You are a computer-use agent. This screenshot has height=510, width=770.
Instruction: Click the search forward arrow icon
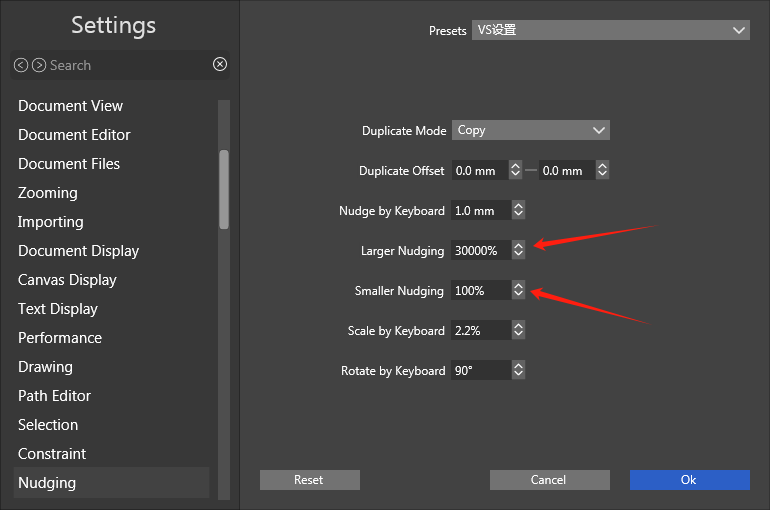[x=39, y=65]
